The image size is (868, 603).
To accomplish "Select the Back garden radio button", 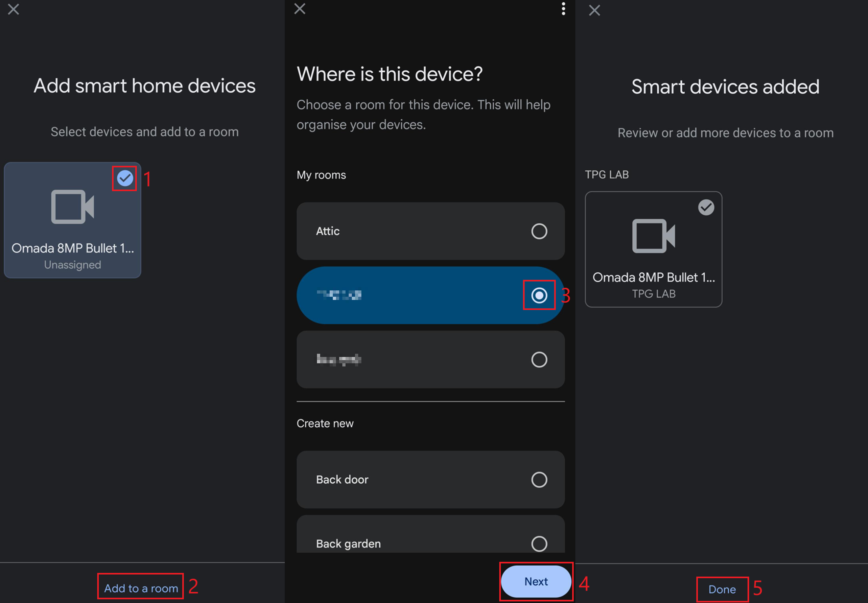I will coord(539,544).
